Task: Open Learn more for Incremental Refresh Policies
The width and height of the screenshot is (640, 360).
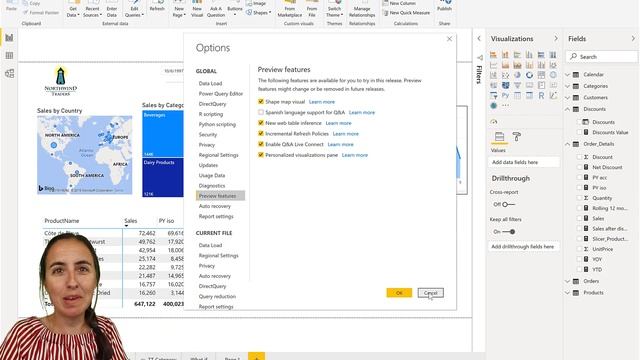Action: [x=346, y=133]
